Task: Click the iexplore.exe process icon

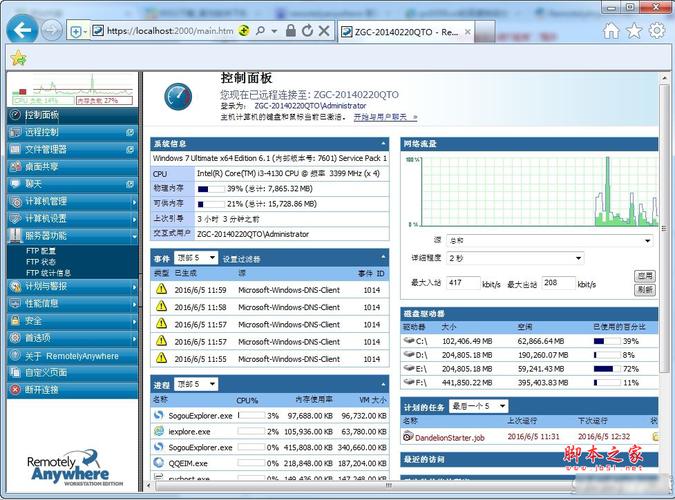Action: [x=158, y=431]
